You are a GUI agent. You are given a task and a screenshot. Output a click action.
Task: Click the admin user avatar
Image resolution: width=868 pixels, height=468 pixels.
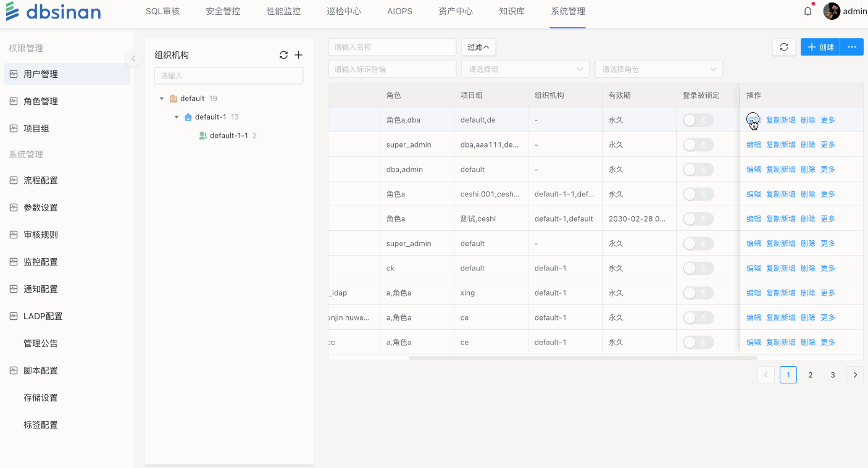[832, 11]
